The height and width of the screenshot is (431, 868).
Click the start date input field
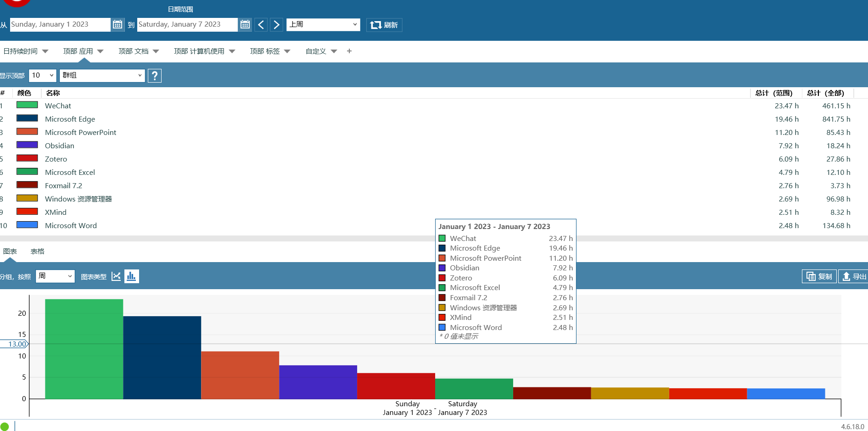pos(60,24)
